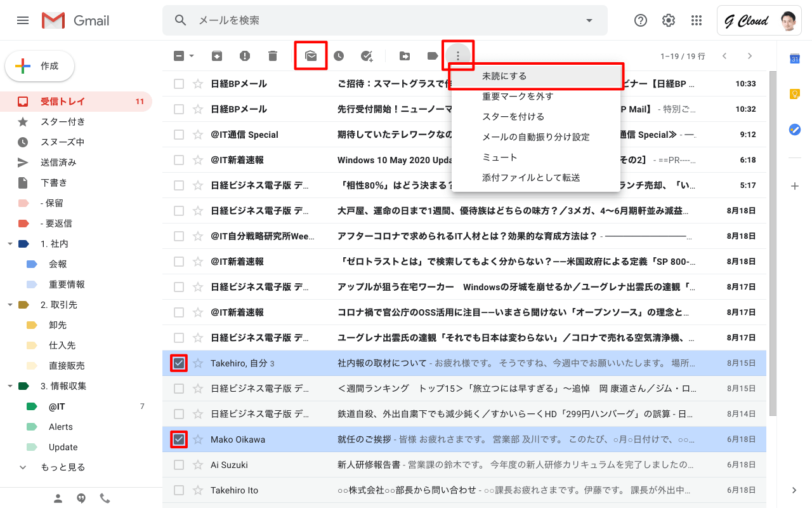The image size is (812, 508).
Task: Open the main menu hamburger icon
Action: click(x=23, y=20)
